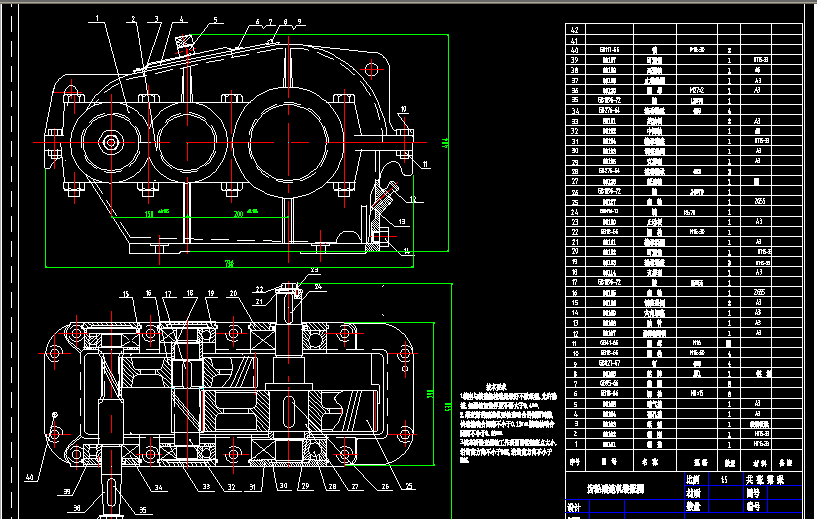Click callout number 28 below the plan view

click(332, 486)
